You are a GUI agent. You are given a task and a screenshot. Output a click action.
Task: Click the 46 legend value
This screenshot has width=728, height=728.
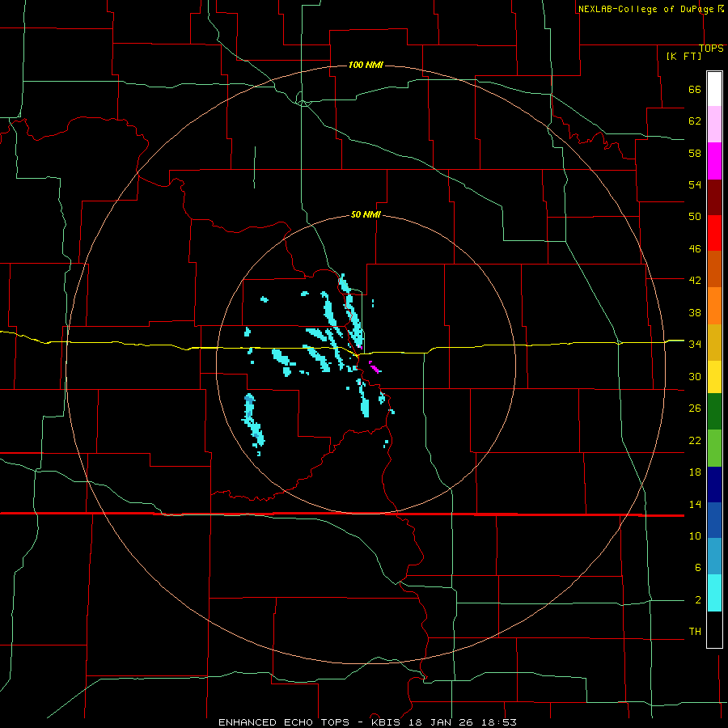(695, 249)
